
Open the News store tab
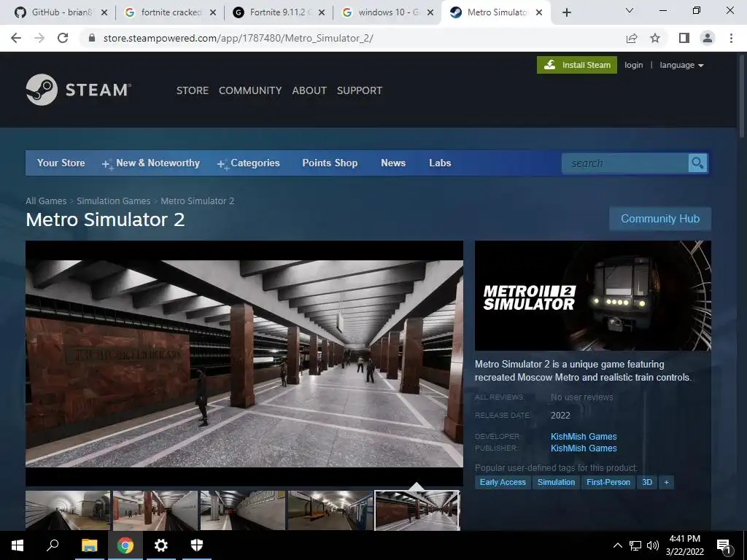(393, 163)
